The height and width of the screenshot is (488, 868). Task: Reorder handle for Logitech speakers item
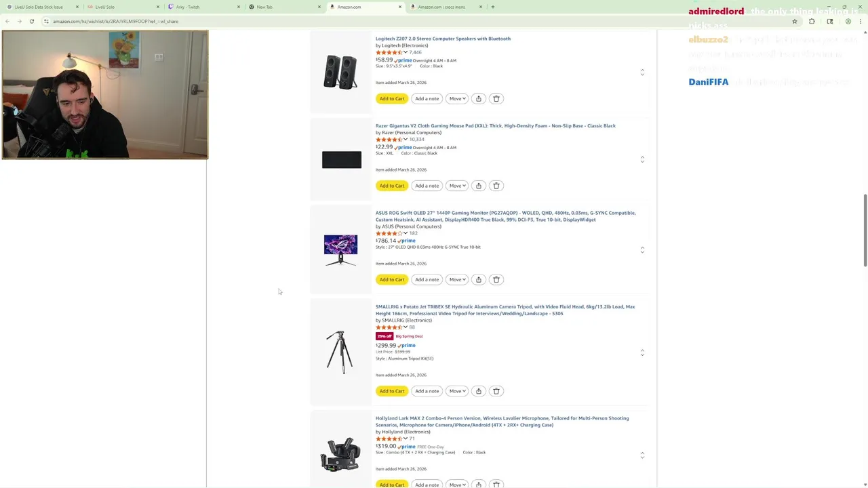642,72
